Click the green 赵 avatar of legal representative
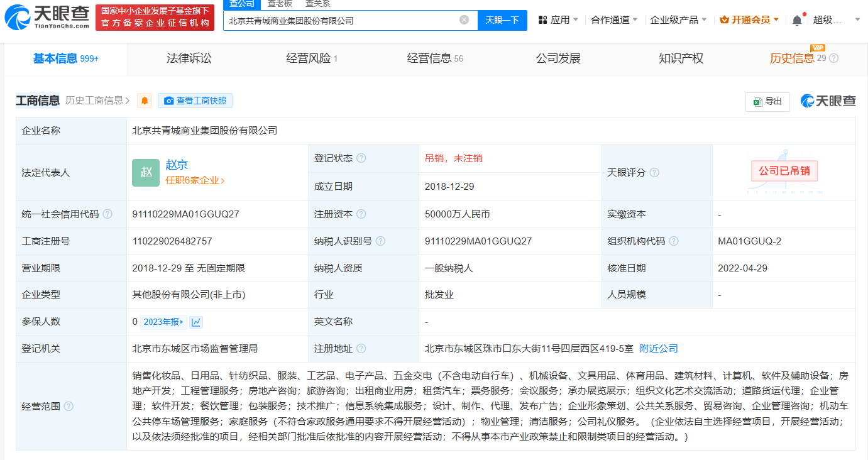868x460 pixels. click(x=146, y=173)
